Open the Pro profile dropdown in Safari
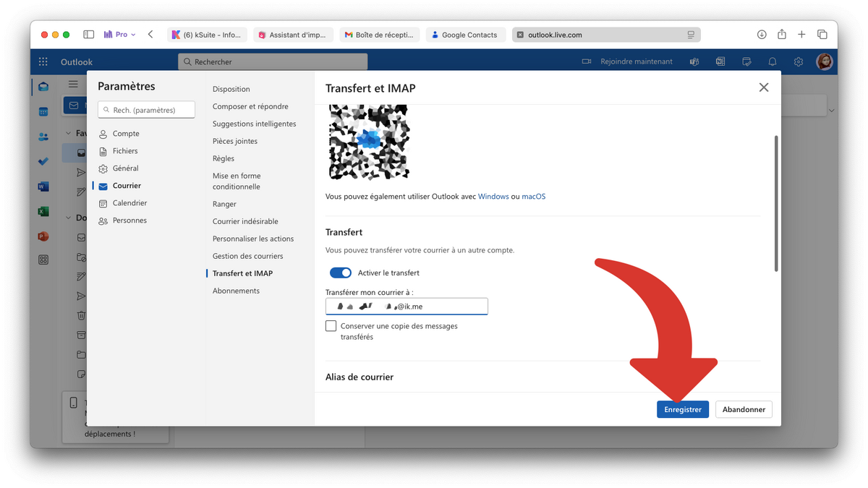 click(x=120, y=35)
